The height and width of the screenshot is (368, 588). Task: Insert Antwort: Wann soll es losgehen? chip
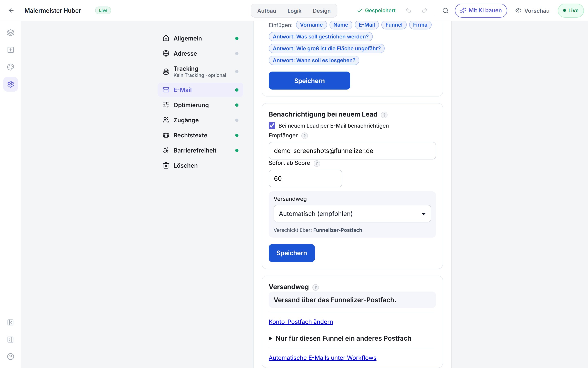point(314,60)
